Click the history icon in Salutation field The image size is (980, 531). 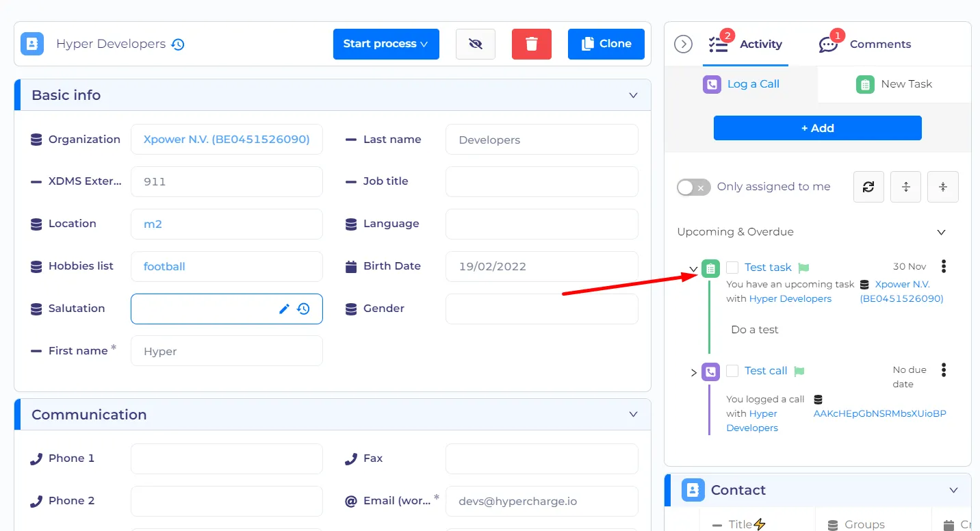(x=304, y=309)
